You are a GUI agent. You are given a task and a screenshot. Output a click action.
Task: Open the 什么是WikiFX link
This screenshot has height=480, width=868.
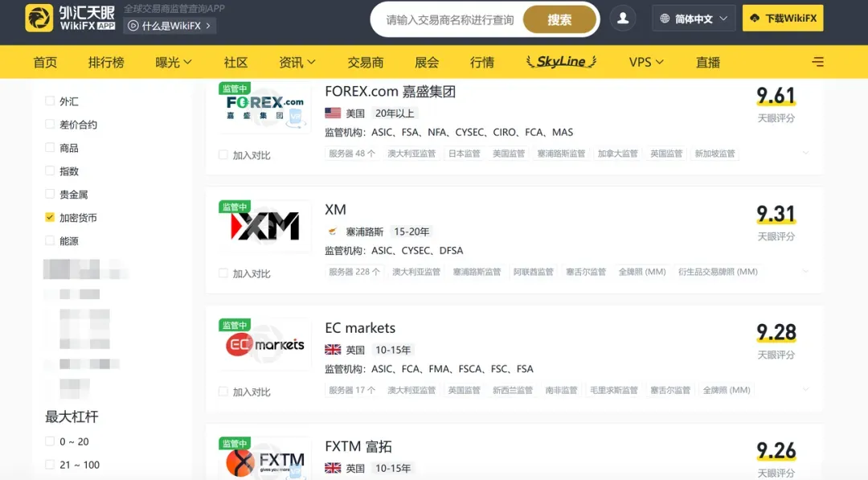171,26
